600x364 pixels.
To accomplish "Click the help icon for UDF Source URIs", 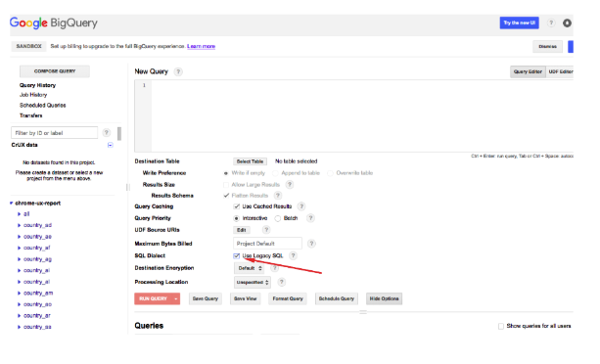I will 266,230.
